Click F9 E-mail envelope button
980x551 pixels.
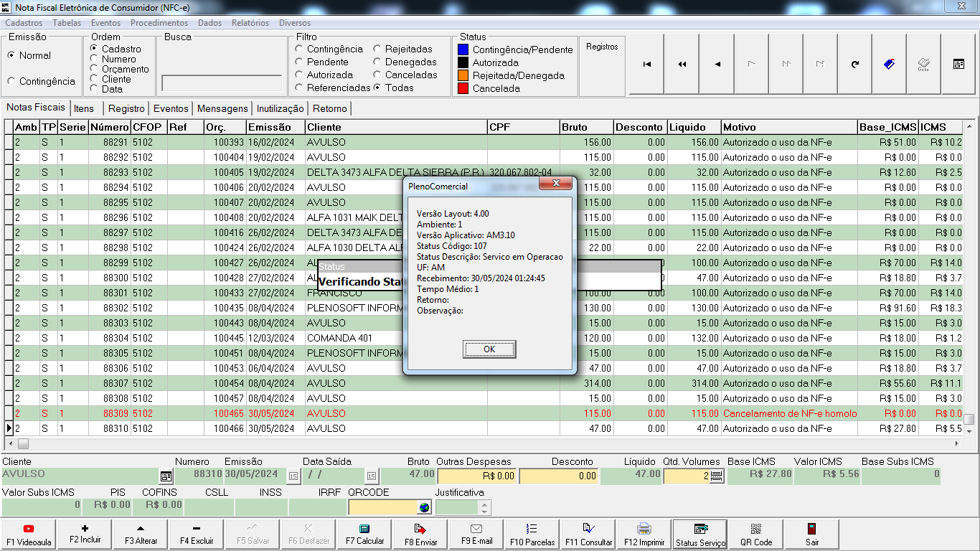(476, 534)
